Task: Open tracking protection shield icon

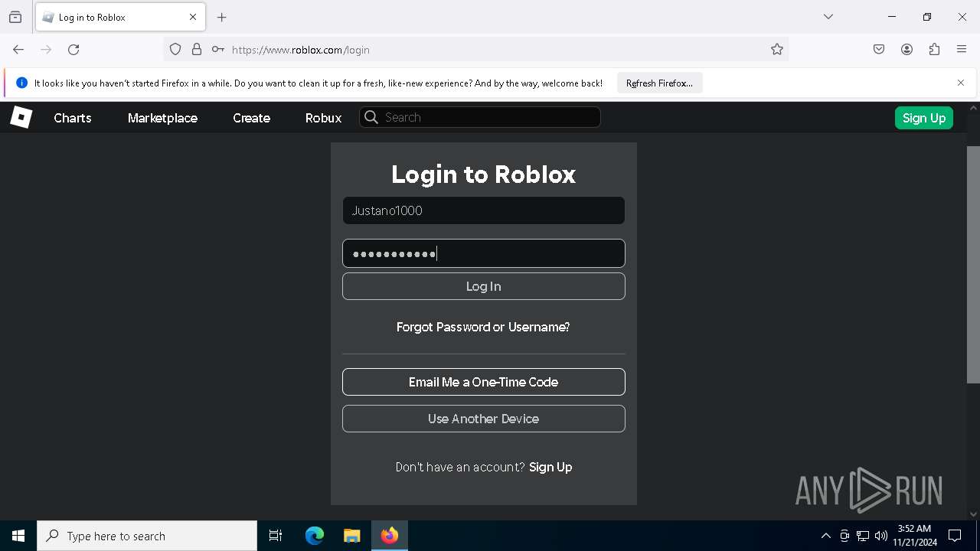Action: [175, 50]
